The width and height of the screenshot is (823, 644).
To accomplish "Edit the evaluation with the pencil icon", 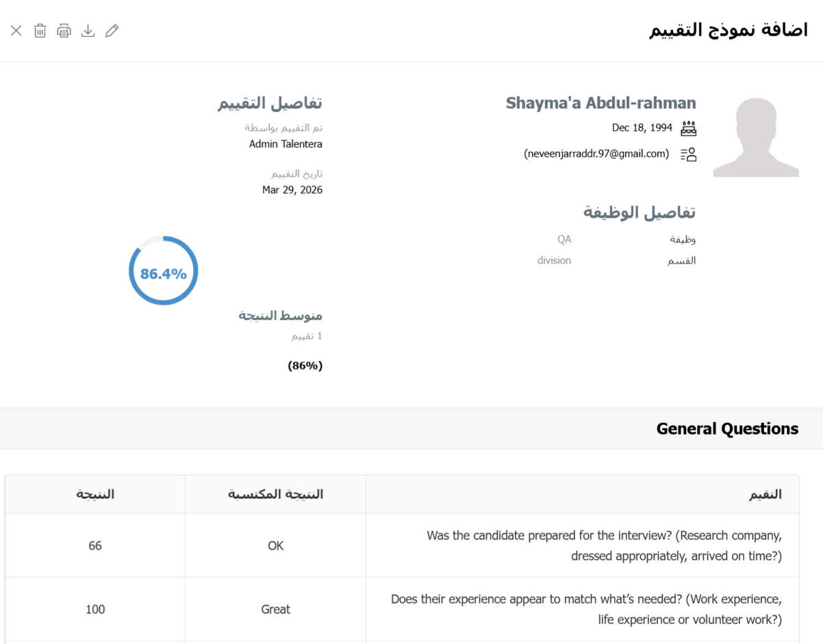I will coord(112,31).
